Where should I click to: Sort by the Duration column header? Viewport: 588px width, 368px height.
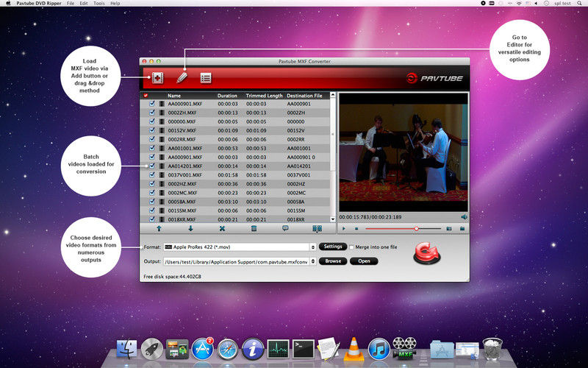[227, 96]
